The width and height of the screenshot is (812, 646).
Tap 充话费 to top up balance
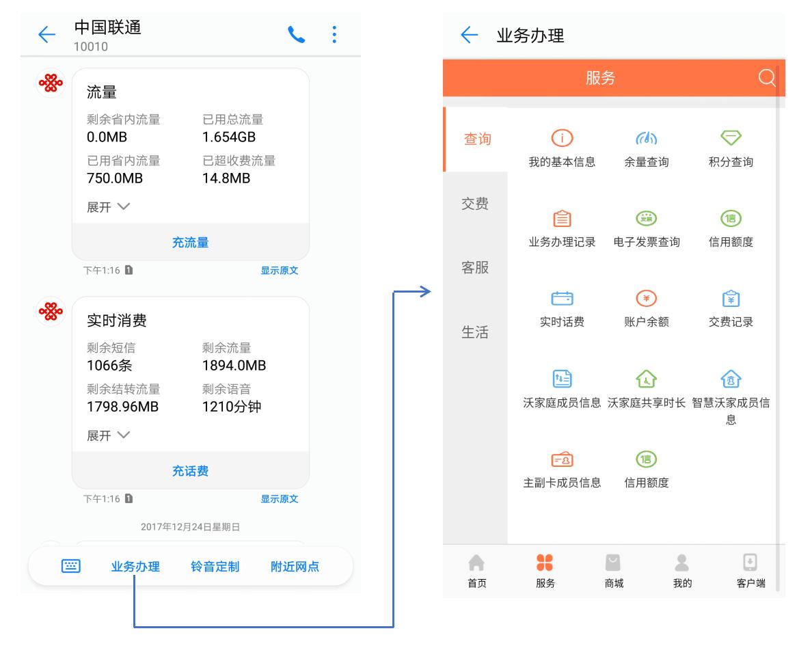(191, 470)
